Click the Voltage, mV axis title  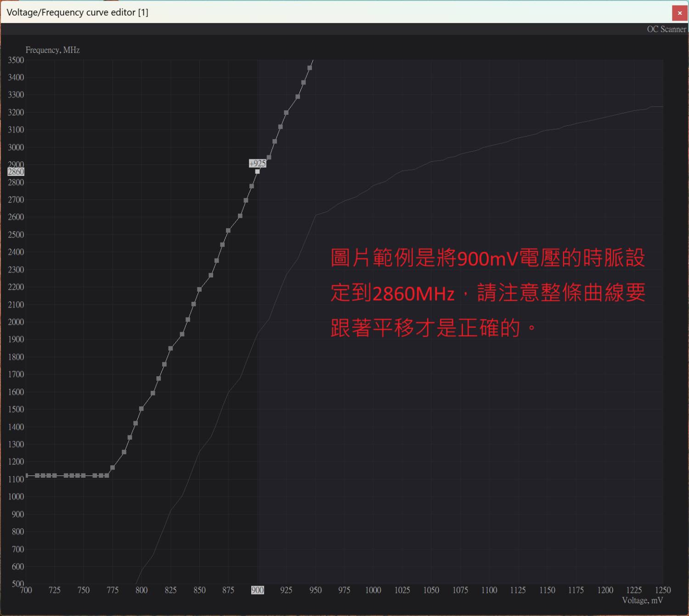click(642, 600)
